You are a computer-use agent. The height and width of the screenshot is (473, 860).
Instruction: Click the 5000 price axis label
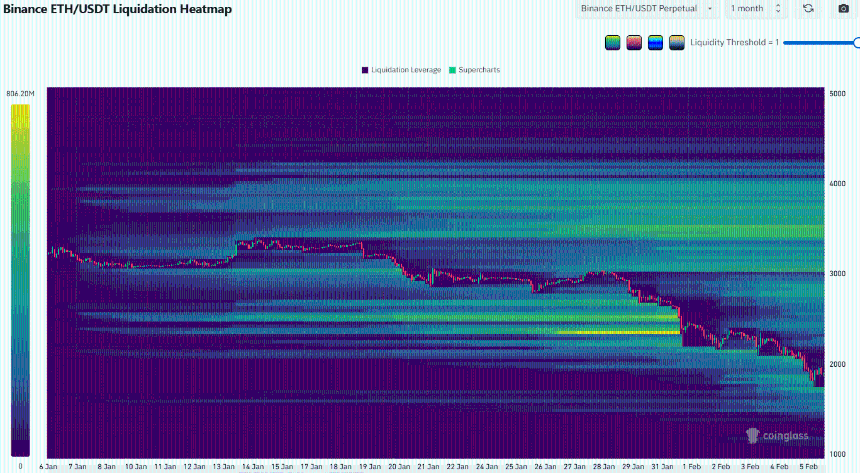[838, 93]
